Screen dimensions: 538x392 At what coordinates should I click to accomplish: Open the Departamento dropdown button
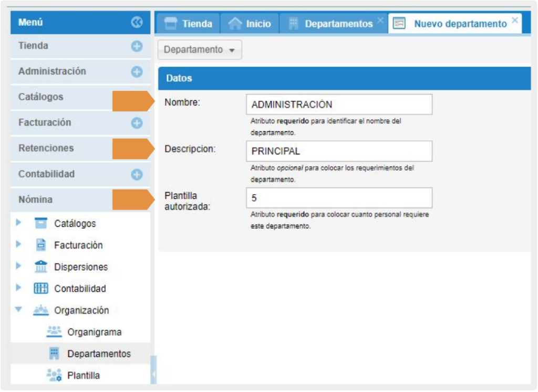point(200,50)
